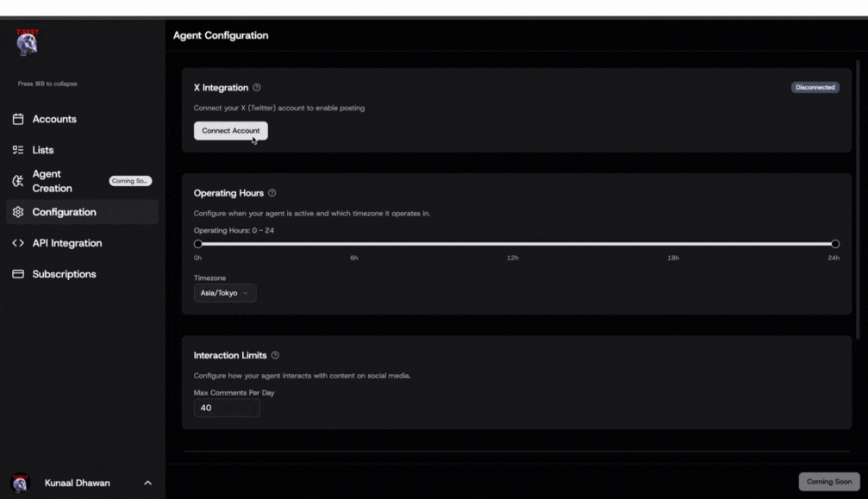This screenshot has width=868, height=499.
Task: Click the Accounts calendar icon
Action: click(x=17, y=119)
